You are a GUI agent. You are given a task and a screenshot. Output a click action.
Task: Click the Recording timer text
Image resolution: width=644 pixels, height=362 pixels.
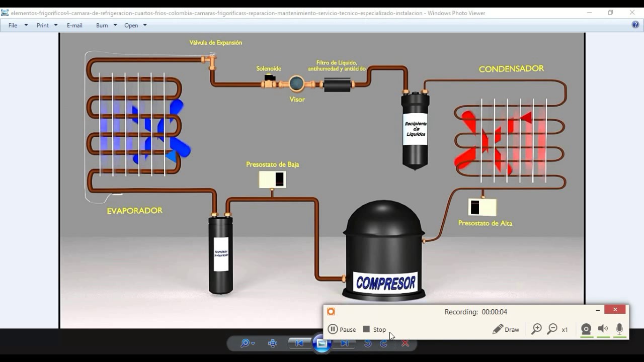coord(475,312)
